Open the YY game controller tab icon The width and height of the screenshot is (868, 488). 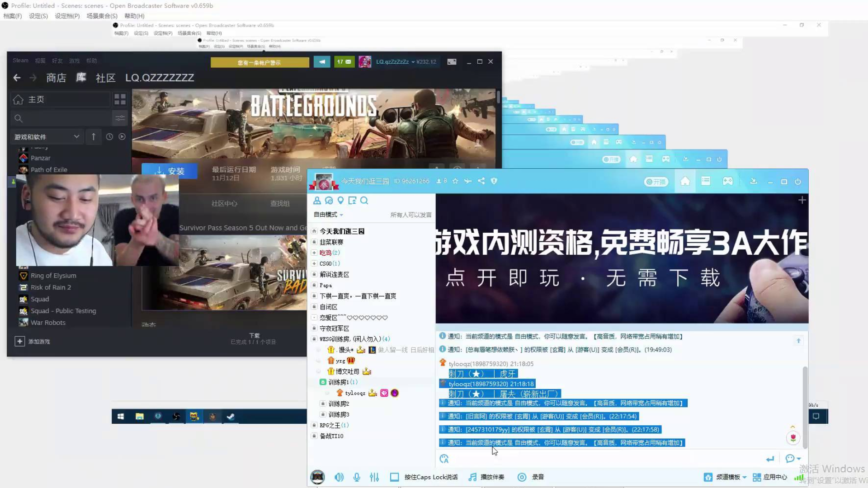[x=727, y=181]
